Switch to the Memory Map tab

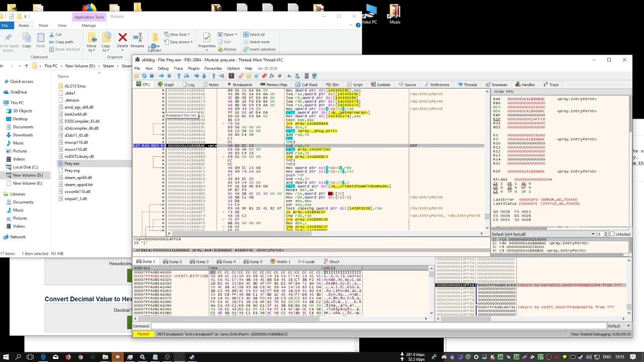(x=274, y=84)
